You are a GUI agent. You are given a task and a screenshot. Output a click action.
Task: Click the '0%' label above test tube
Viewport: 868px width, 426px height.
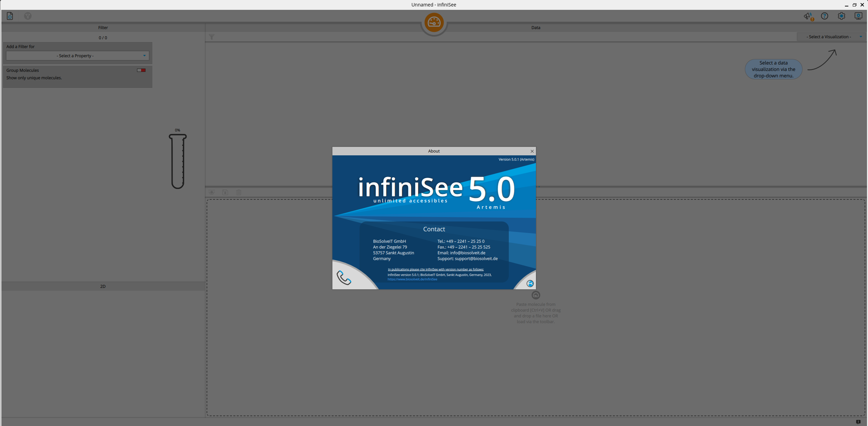coord(177,130)
